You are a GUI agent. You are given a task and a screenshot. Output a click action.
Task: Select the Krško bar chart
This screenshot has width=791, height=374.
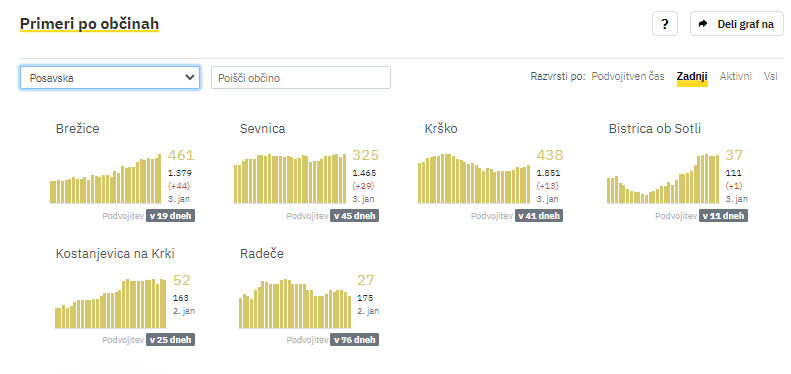[474, 179]
